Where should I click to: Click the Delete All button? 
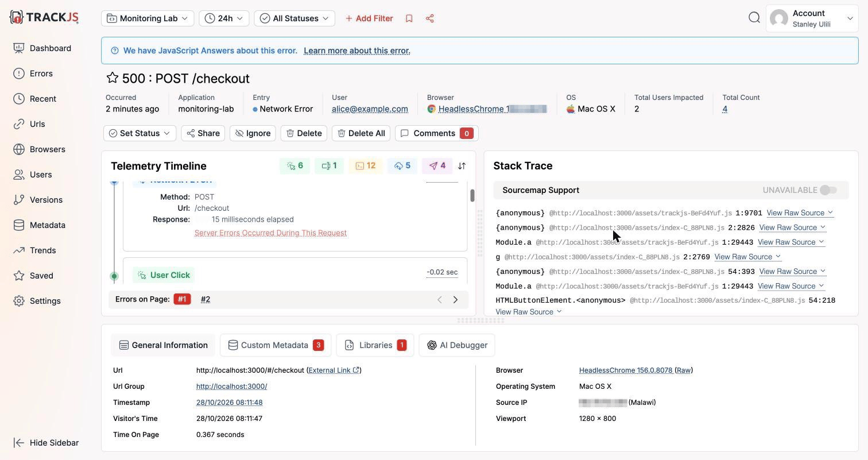click(x=361, y=133)
